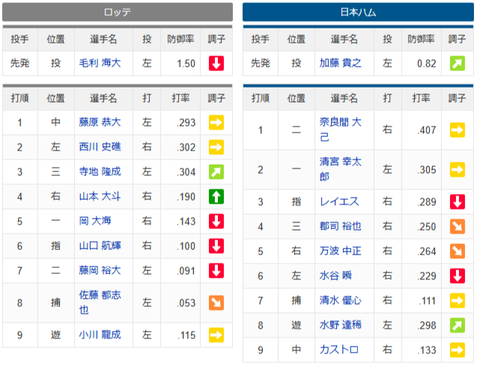The image size is (480, 366).
Task: Click the ERA value 1.50
Action: [186, 63]
